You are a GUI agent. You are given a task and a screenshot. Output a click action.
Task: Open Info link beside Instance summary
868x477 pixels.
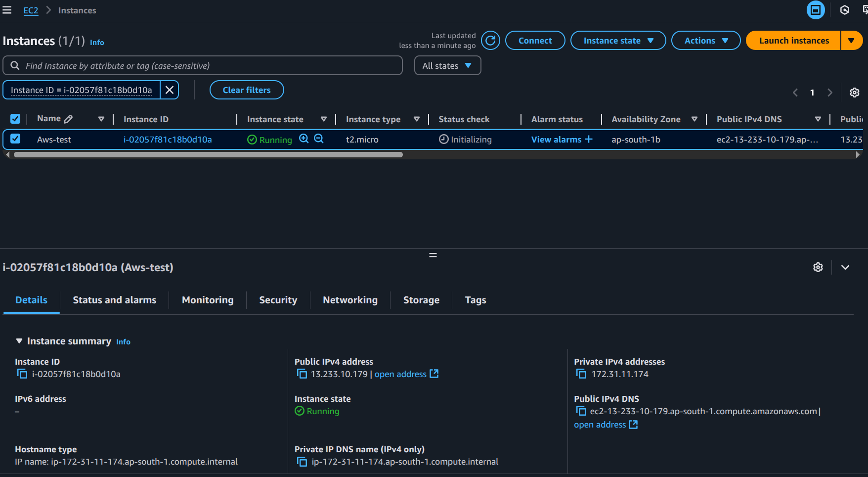pyautogui.click(x=123, y=342)
